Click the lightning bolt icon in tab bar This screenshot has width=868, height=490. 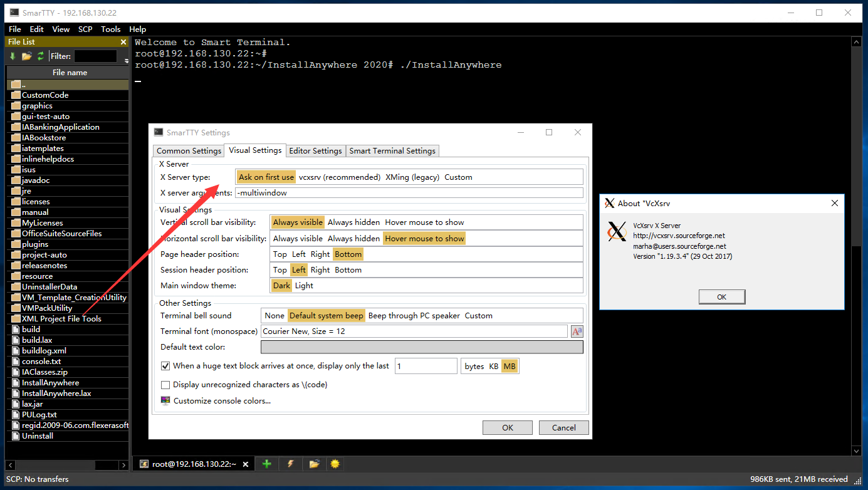tap(290, 464)
